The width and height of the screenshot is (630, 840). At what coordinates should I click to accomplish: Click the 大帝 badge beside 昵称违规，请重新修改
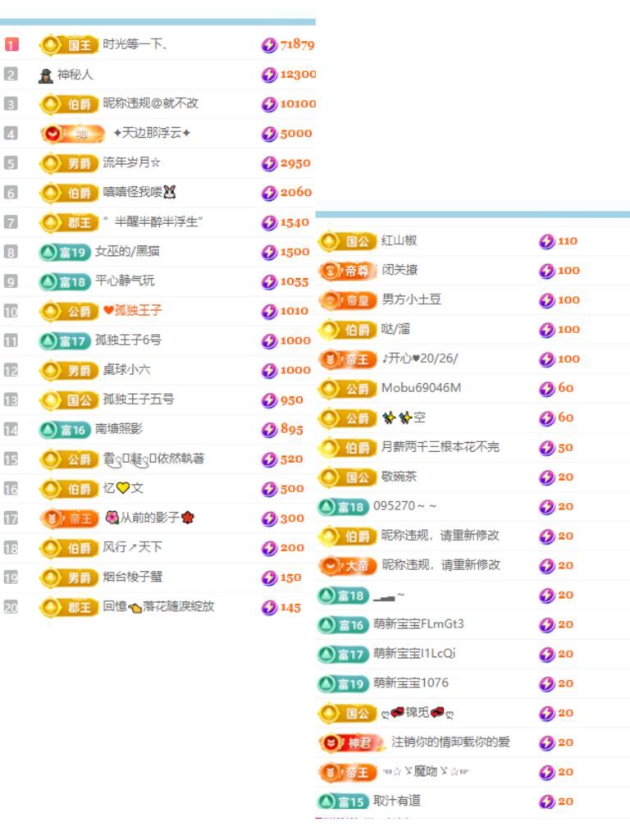[348, 566]
